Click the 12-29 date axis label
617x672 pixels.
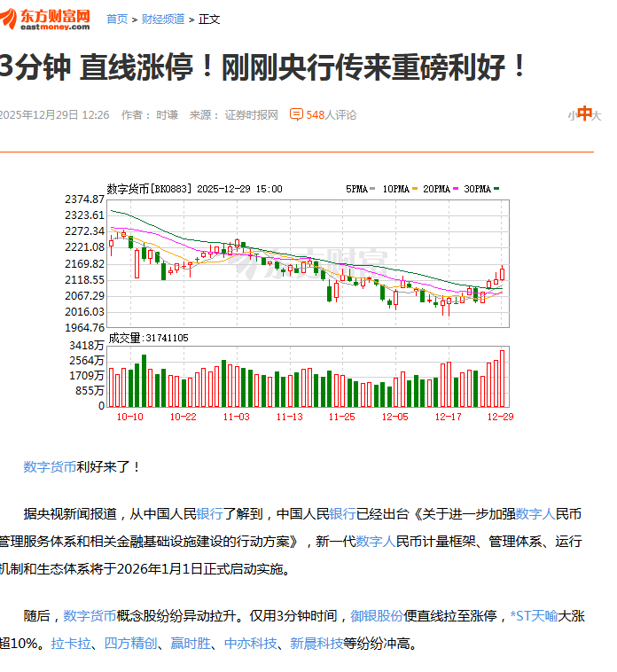[501, 417]
